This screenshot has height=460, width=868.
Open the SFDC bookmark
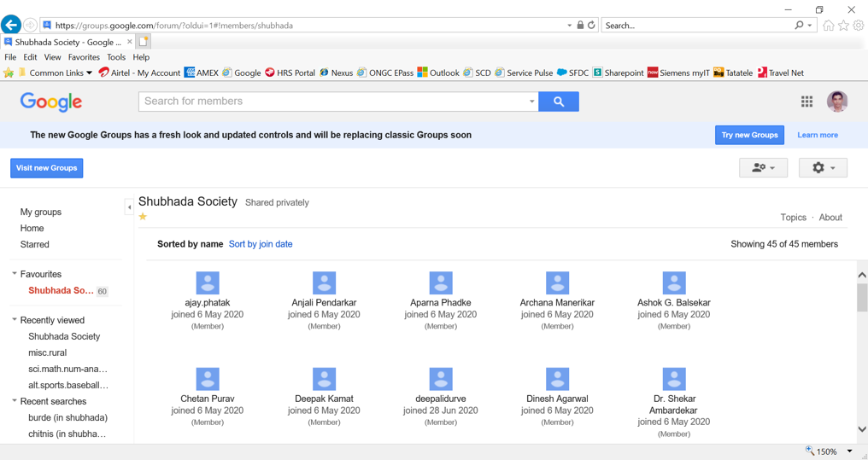pos(573,73)
